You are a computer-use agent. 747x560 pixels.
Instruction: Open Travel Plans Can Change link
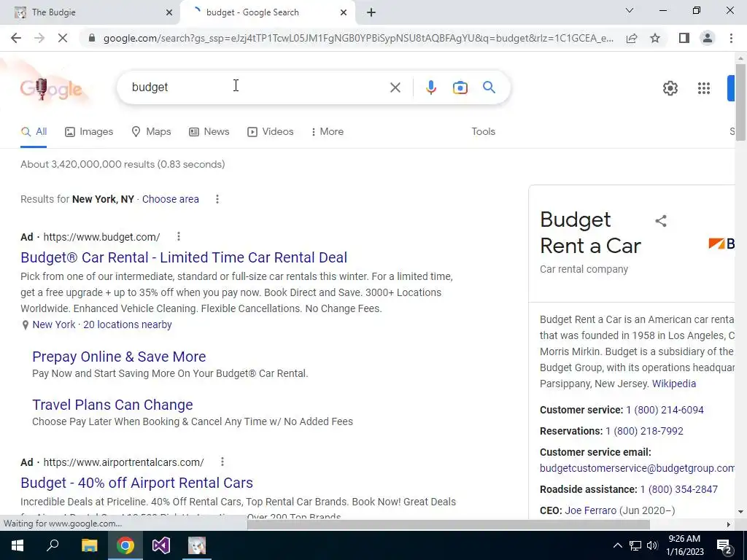point(112,404)
